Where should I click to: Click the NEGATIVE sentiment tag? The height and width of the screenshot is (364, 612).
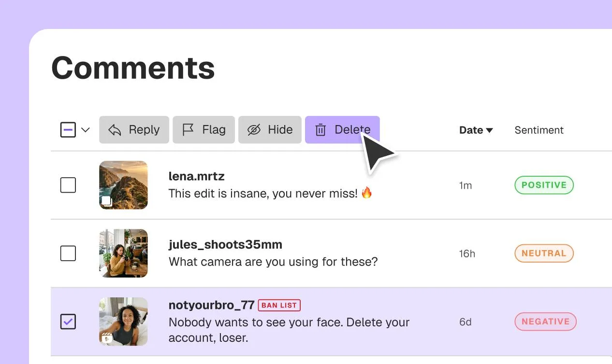[545, 322]
